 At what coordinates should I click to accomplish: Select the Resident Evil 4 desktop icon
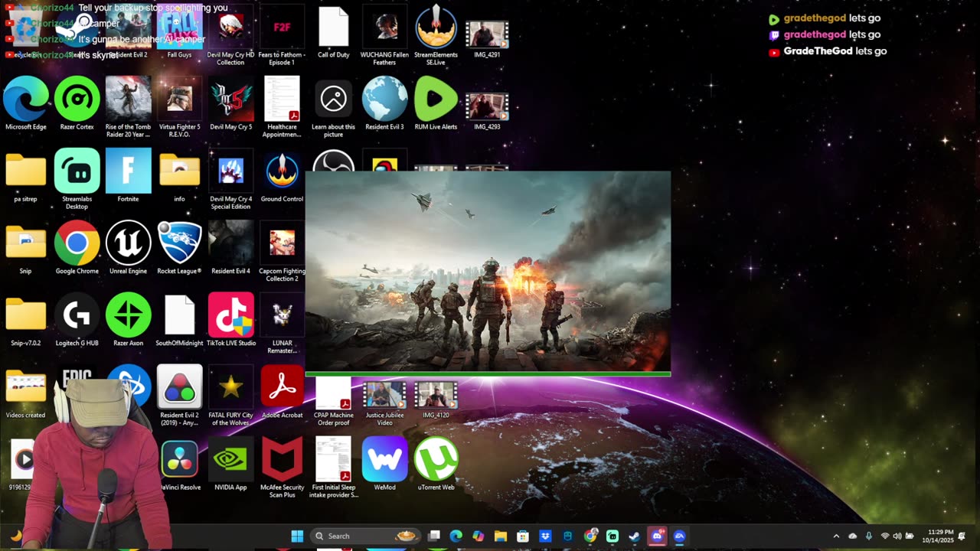tap(230, 248)
